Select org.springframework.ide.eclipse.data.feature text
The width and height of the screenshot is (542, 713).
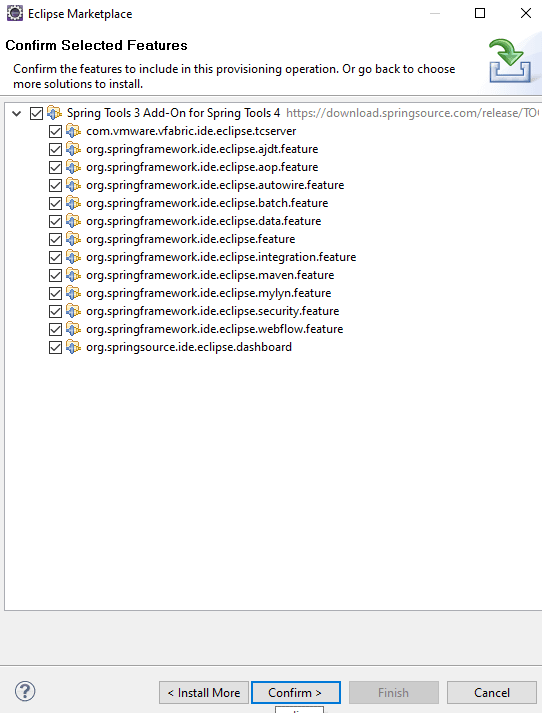coord(203,221)
